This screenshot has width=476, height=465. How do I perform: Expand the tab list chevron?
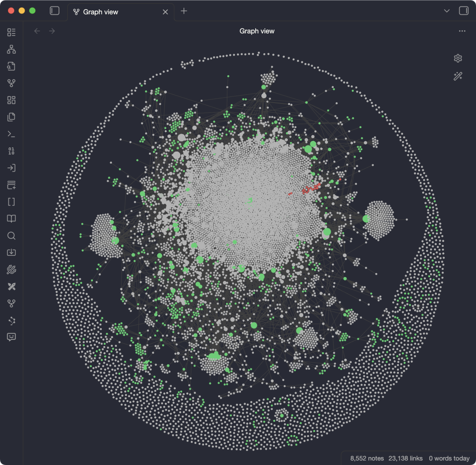[446, 11]
